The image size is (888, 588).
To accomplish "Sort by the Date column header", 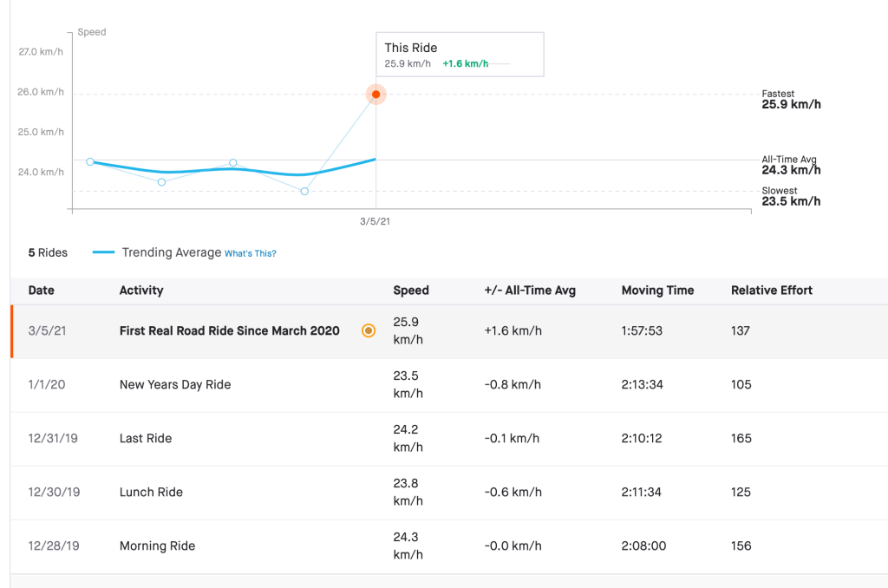I will (41, 291).
